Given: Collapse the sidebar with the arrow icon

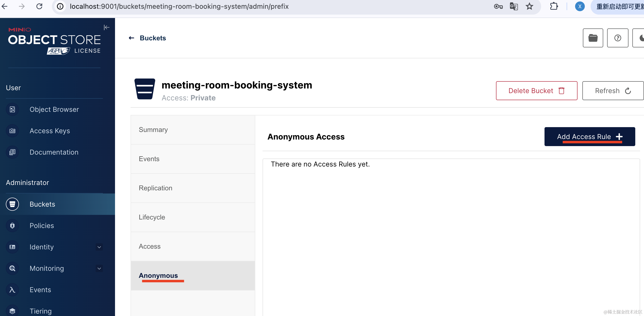Looking at the screenshot, I should point(107,27).
